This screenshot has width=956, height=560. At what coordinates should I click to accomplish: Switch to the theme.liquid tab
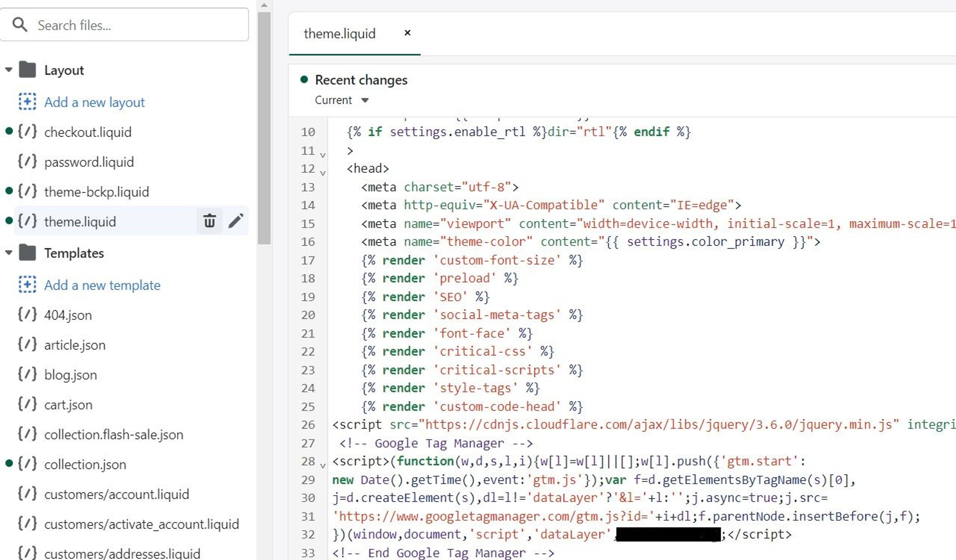tap(339, 34)
